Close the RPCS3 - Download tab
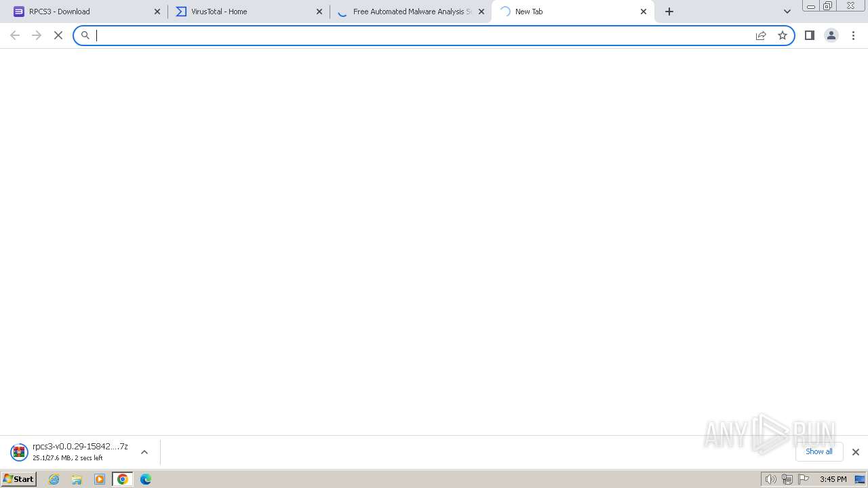The height and width of the screenshot is (488, 868). [157, 12]
